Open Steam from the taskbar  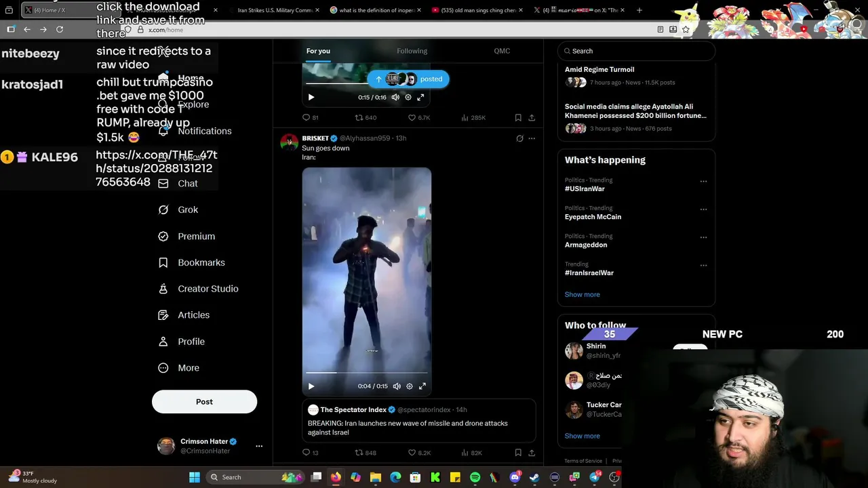[x=535, y=477]
